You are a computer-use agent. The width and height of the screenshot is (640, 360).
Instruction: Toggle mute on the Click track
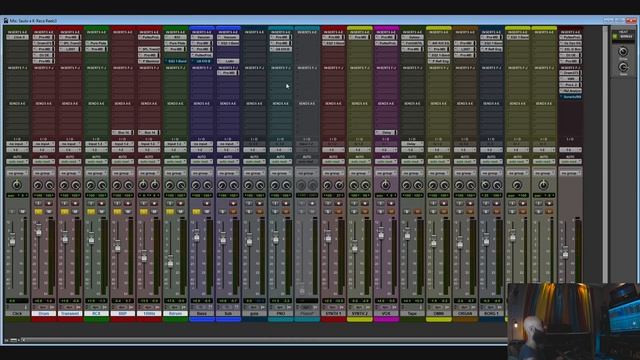point(22,211)
